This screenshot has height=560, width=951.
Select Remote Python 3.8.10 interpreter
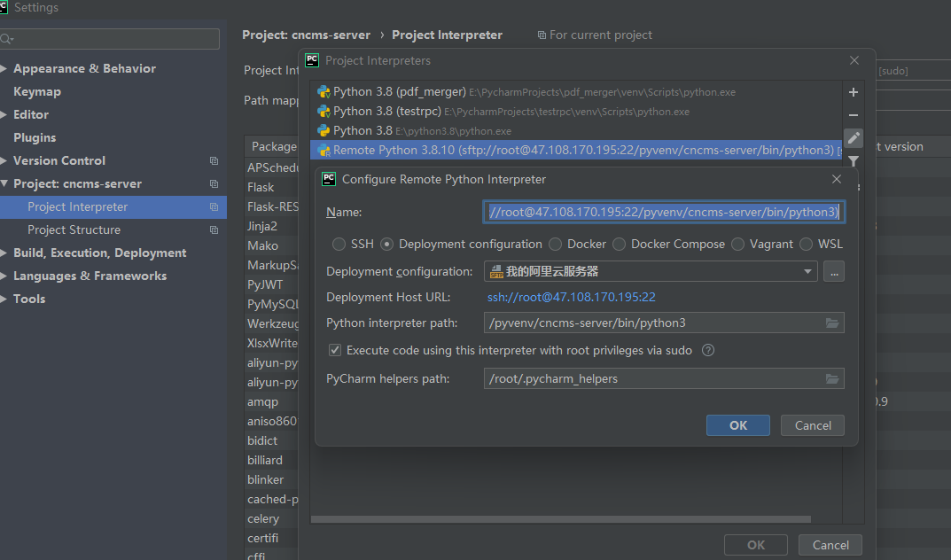tap(576, 151)
